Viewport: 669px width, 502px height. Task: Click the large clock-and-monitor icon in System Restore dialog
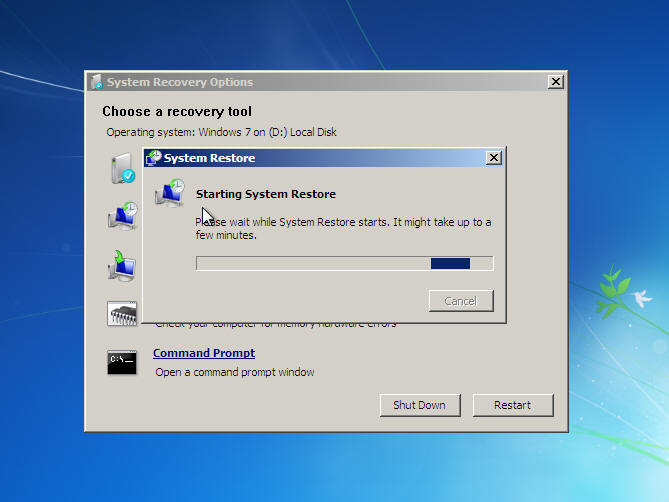click(x=170, y=194)
